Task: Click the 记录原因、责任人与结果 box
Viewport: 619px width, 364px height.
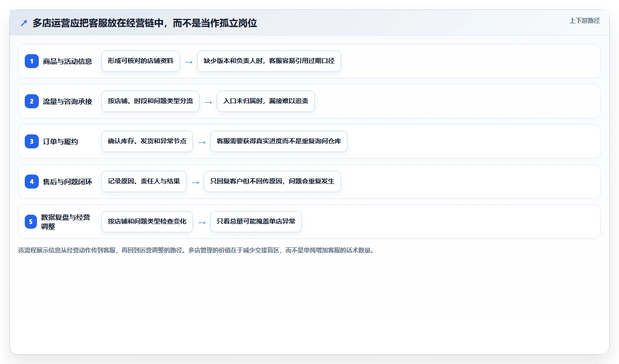Action: [x=144, y=182]
